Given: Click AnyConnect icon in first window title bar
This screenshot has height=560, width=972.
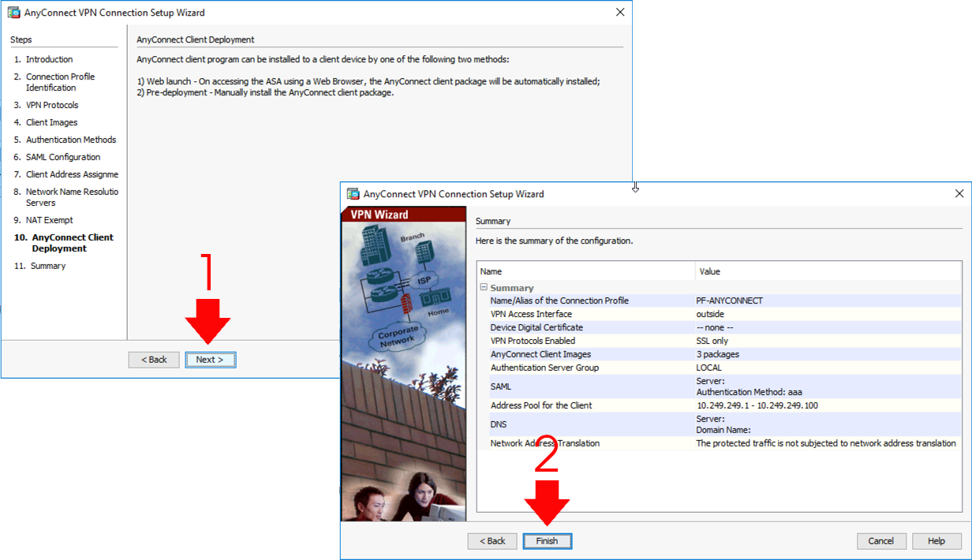Looking at the screenshot, I should (13, 13).
